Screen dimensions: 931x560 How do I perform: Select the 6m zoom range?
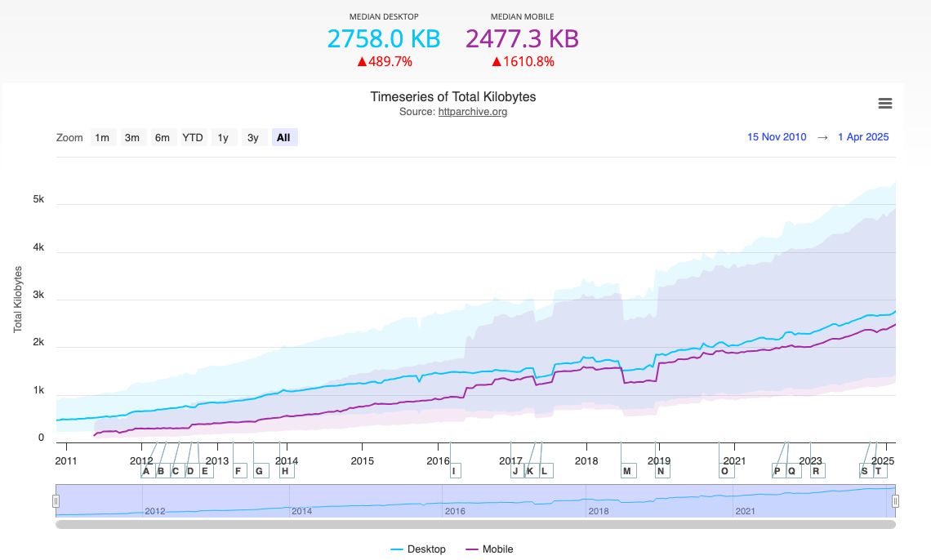(x=162, y=137)
